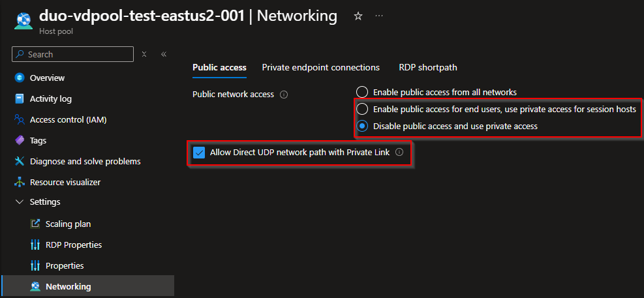644x298 pixels.
Task: Open the Scaling plan icon
Action: coord(35,224)
